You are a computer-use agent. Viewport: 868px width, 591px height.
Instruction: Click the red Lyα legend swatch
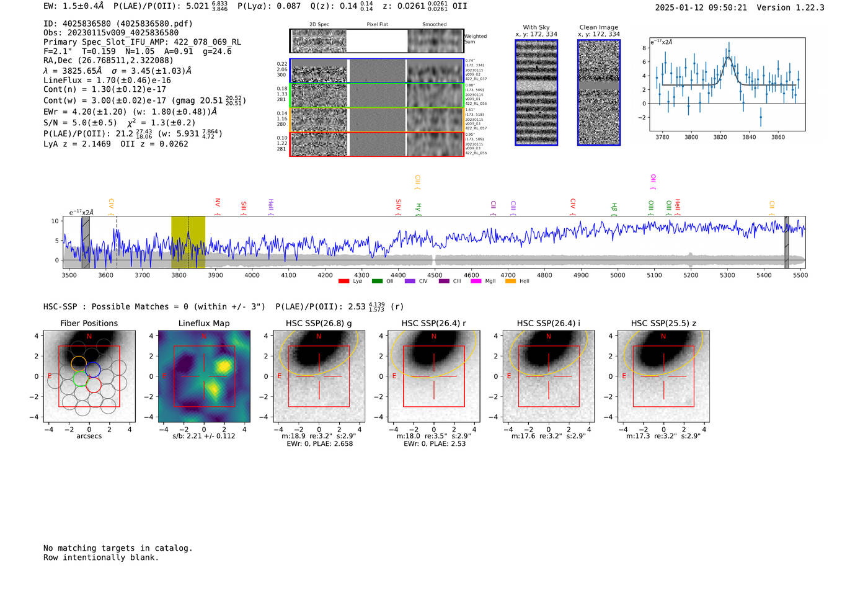(x=343, y=281)
